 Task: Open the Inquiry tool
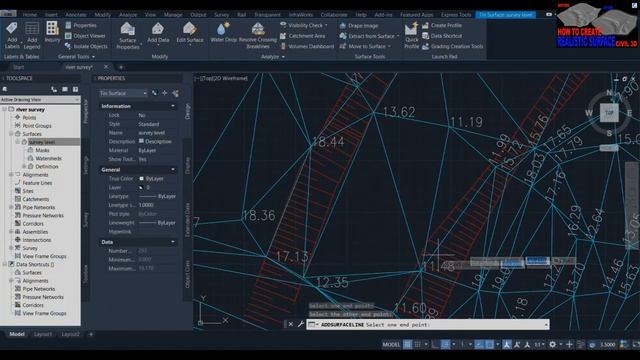(x=52, y=32)
